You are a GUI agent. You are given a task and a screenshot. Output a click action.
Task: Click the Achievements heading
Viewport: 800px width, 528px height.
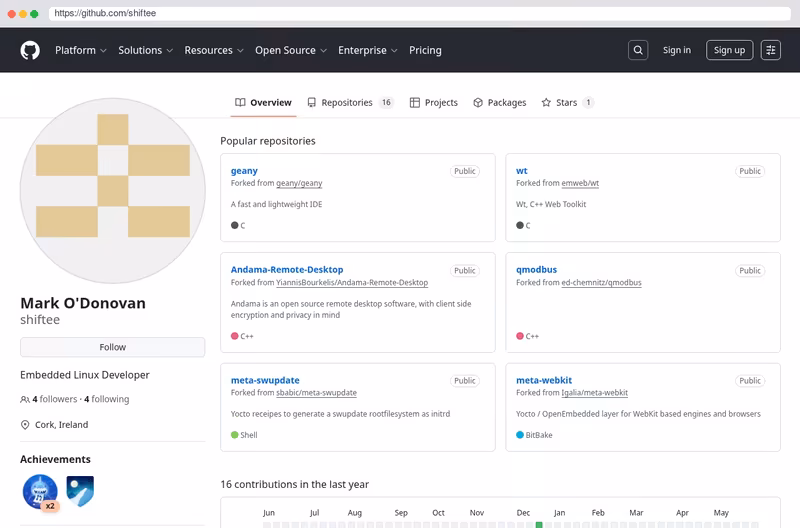click(x=55, y=459)
